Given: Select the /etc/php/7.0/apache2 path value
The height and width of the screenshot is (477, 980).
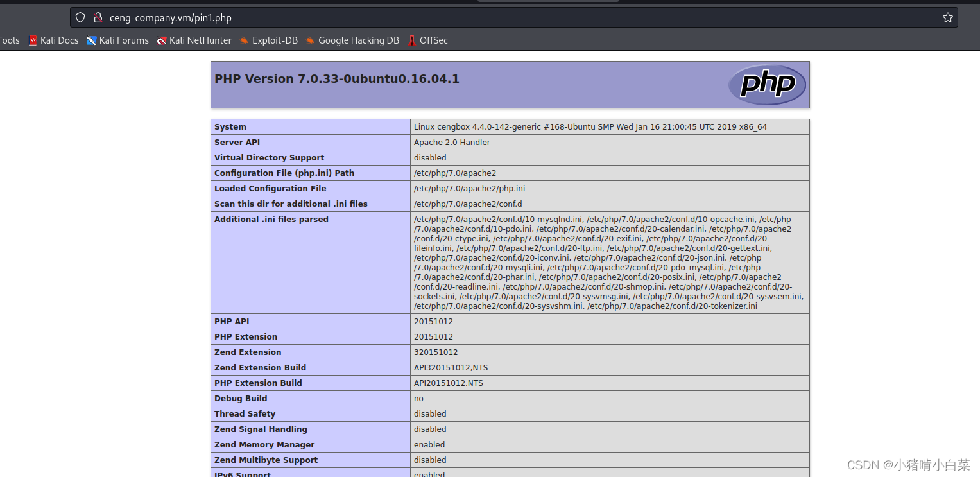Looking at the screenshot, I should (x=455, y=173).
